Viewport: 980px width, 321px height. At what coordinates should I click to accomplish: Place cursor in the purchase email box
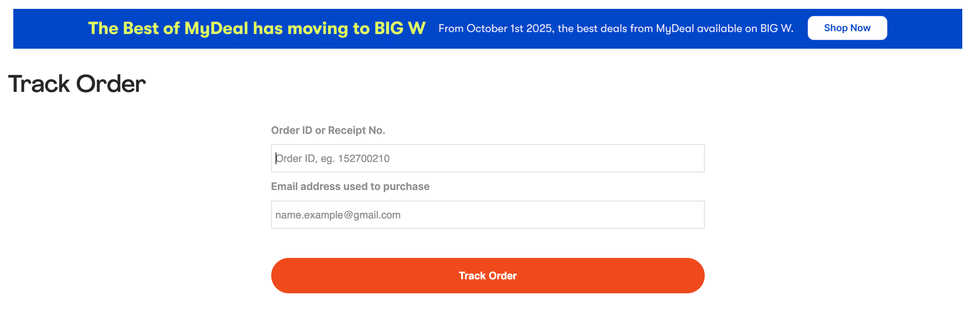click(487, 215)
